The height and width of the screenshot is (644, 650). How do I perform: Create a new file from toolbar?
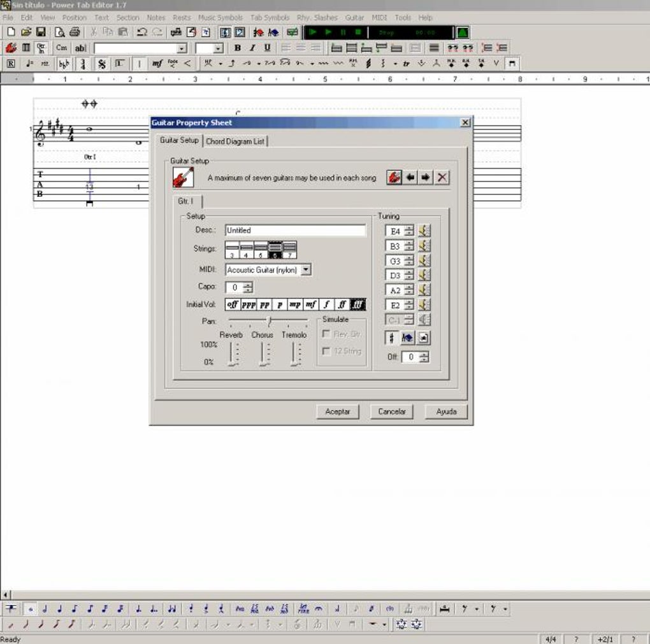[11, 32]
